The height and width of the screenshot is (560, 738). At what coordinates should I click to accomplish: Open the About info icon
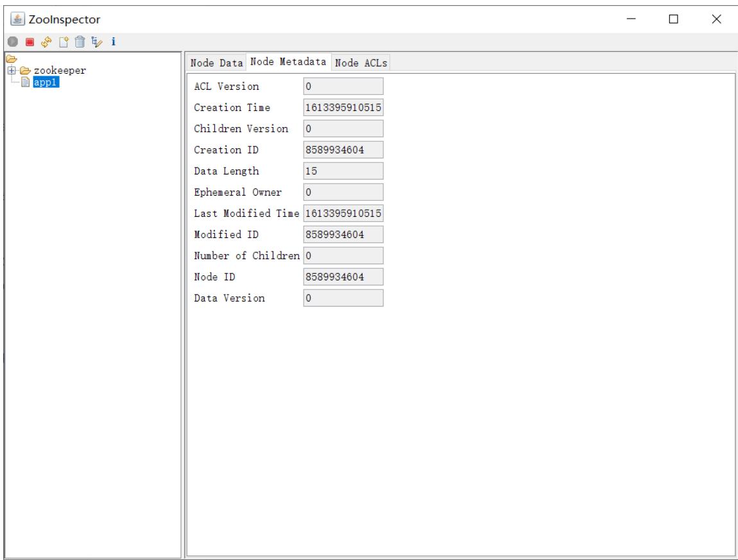point(114,42)
